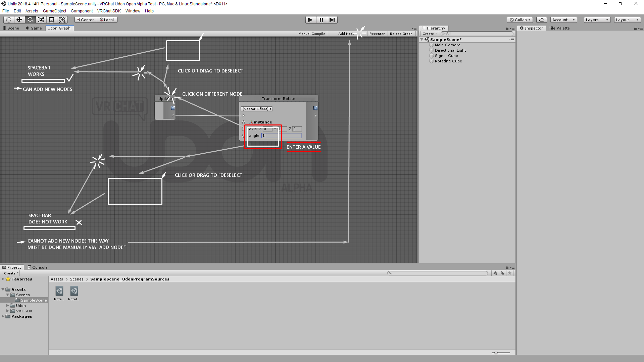Select the Scale tool
Viewport: 644px width, 362px height.
point(41,20)
